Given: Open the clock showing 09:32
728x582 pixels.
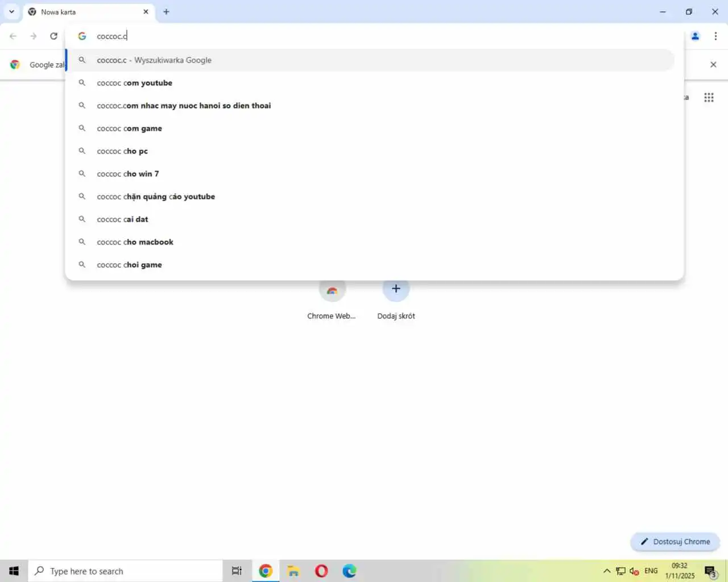Looking at the screenshot, I should (680, 571).
